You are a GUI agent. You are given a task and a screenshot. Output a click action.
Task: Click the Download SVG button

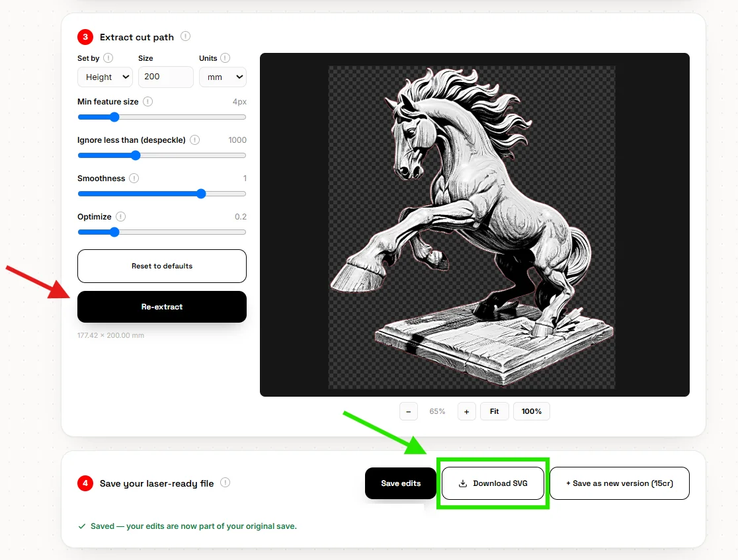point(493,483)
